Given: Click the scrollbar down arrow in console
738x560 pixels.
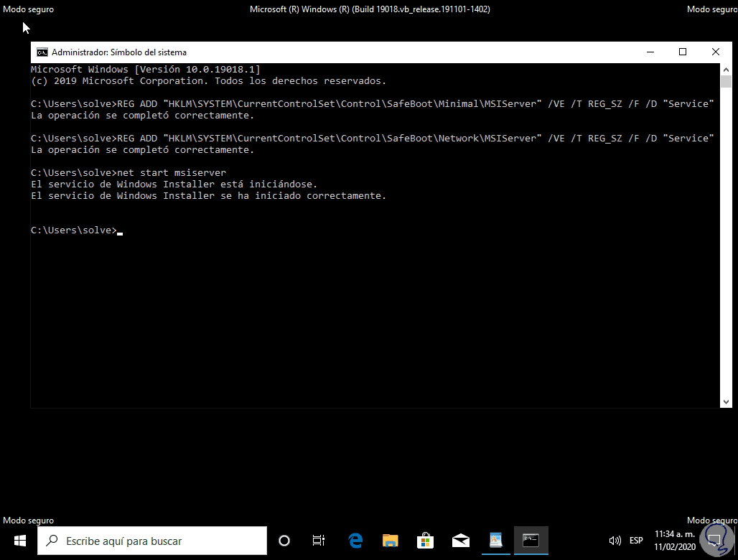Looking at the screenshot, I should [x=726, y=402].
